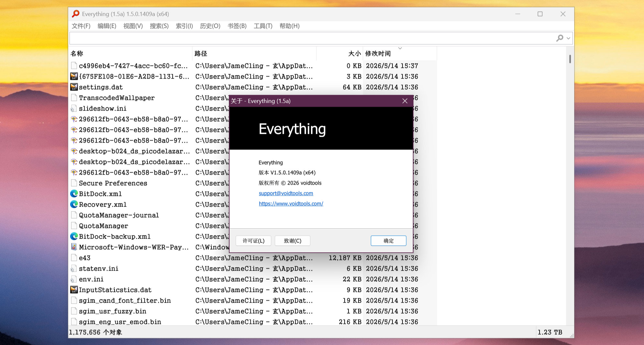Open the 帮助(H) menu
Viewport: 644px width, 345px height.
(289, 26)
